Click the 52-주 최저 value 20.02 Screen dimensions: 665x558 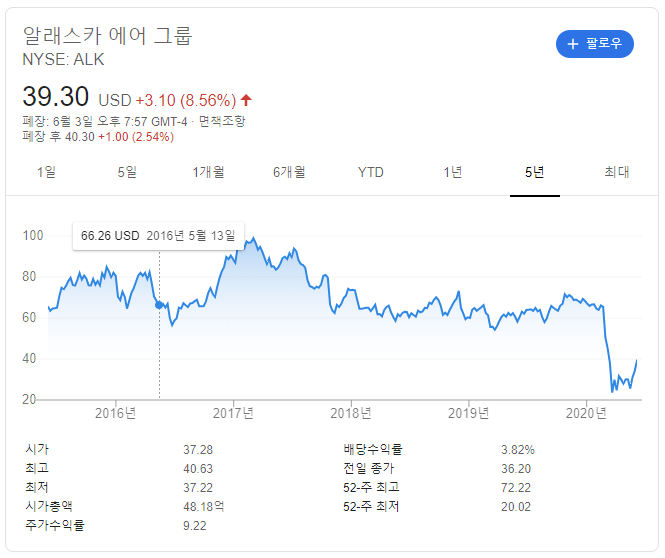tap(516, 506)
